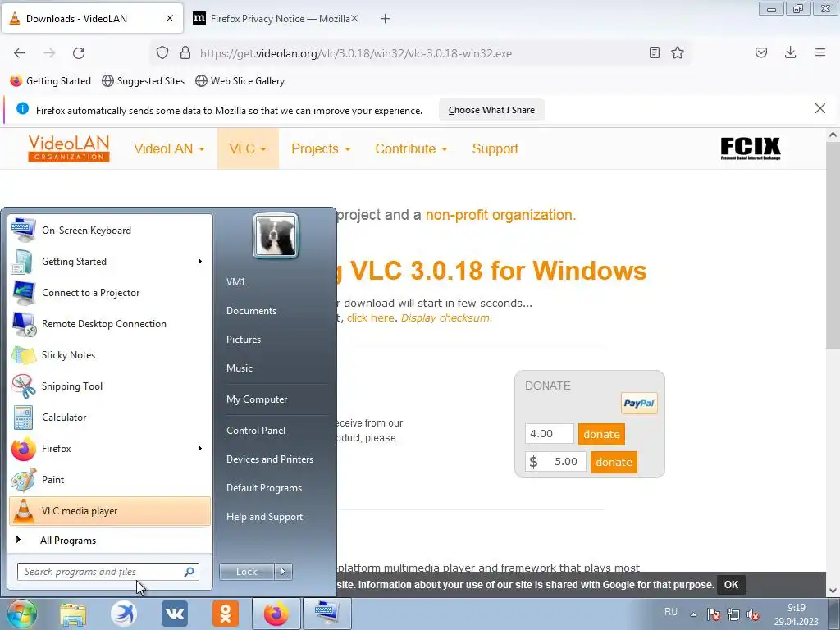Image resolution: width=840 pixels, height=630 pixels.
Task: Switch to On-Screen Keyboard taskbar button
Action: (x=326, y=614)
